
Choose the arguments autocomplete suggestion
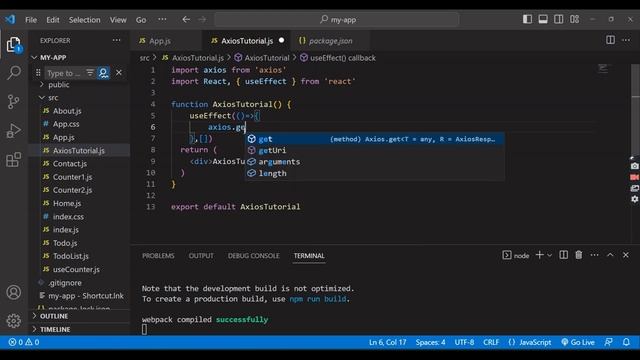[374, 162]
